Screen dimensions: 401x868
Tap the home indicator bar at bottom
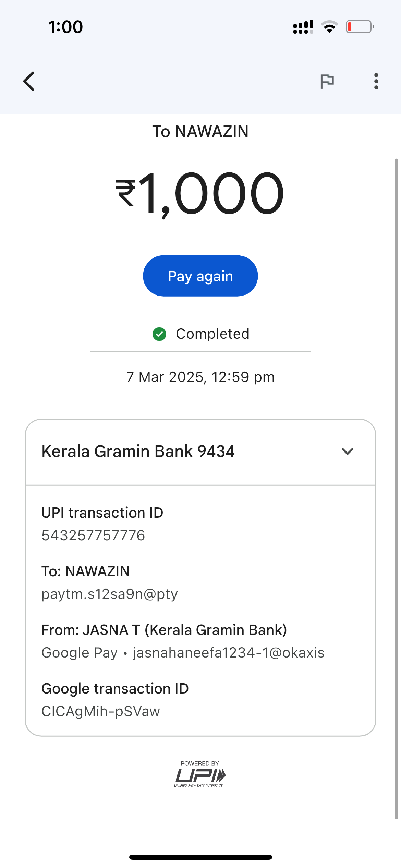[x=200, y=857]
